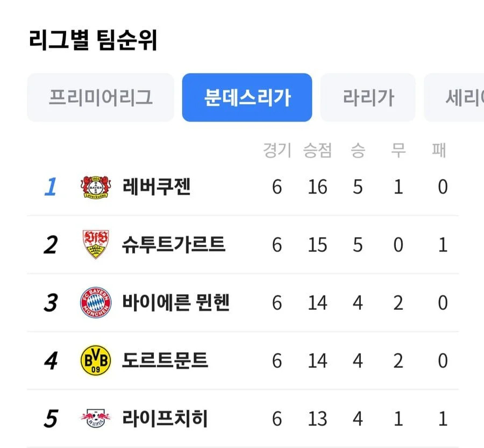Select the 라이프치히 team name
Screen dimensions: 484x448
(165, 418)
